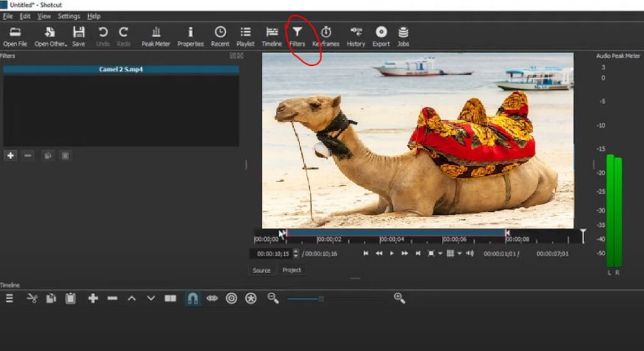
Task: Toggle the player grid overlay
Action: 450,253
